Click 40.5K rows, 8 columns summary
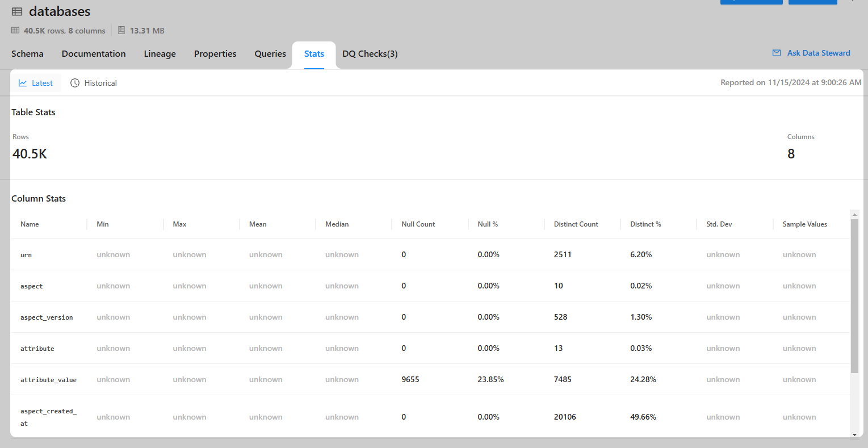The image size is (868, 448). click(x=65, y=31)
